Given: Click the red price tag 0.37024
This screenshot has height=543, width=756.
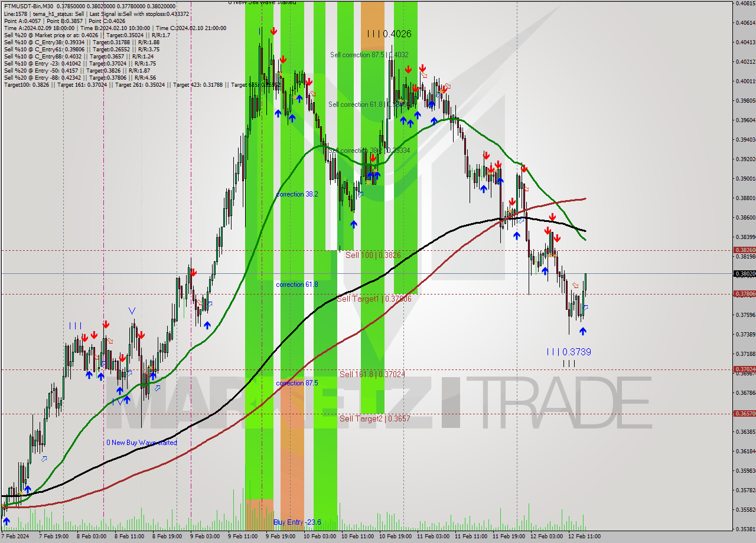Looking at the screenshot, I should tap(744, 369).
